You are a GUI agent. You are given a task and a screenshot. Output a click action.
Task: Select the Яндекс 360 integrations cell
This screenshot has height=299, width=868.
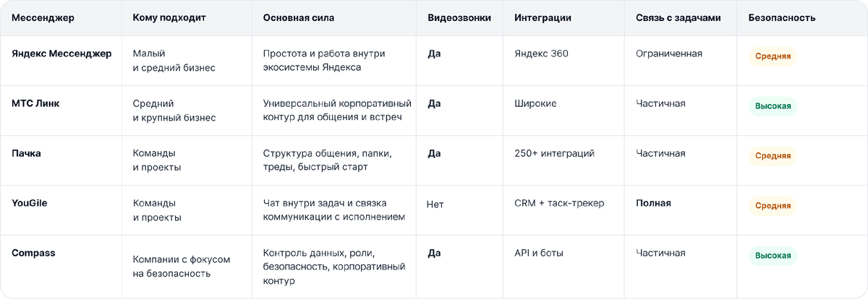click(541, 53)
